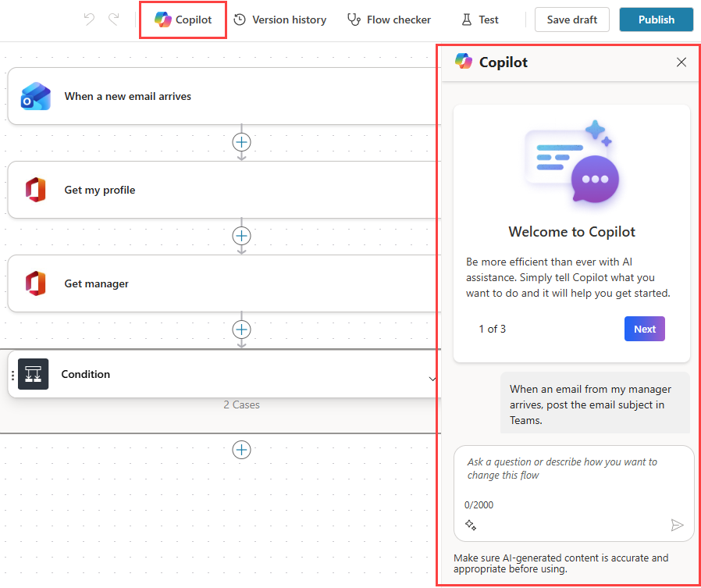This screenshot has height=588, width=701.
Task: Run the Flow checker
Action: tap(389, 20)
